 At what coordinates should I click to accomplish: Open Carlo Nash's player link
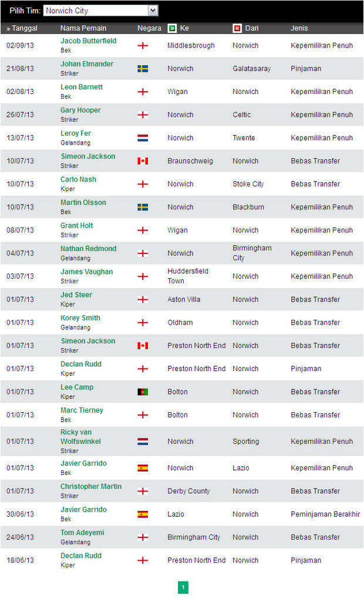[78, 180]
